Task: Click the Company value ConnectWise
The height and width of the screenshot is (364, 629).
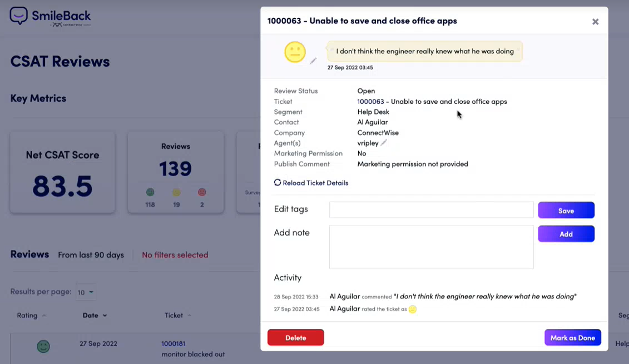Action: point(378,133)
